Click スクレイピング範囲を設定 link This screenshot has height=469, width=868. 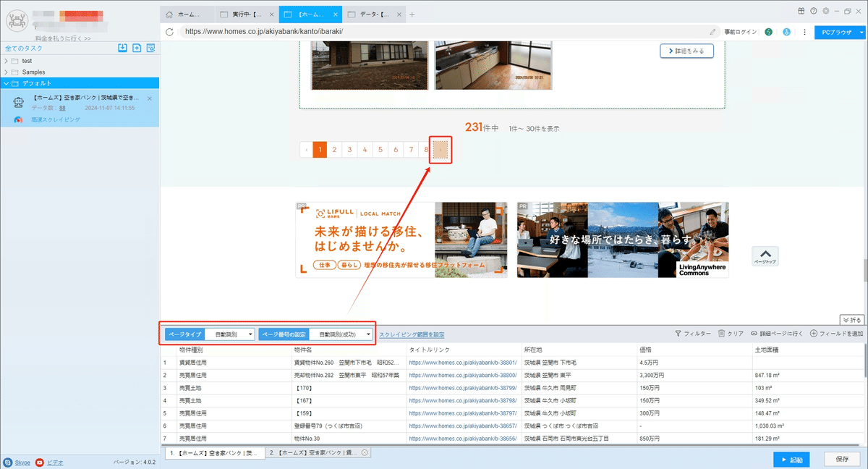(x=412, y=334)
